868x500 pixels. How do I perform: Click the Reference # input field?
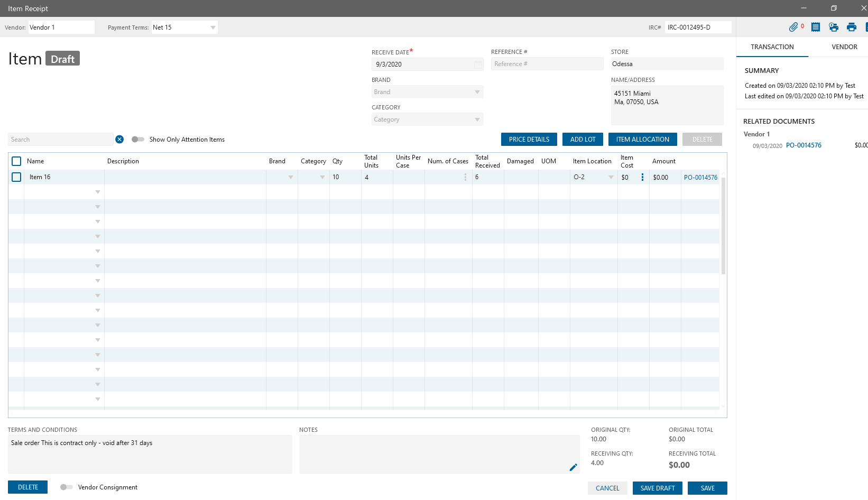(x=547, y=64)
